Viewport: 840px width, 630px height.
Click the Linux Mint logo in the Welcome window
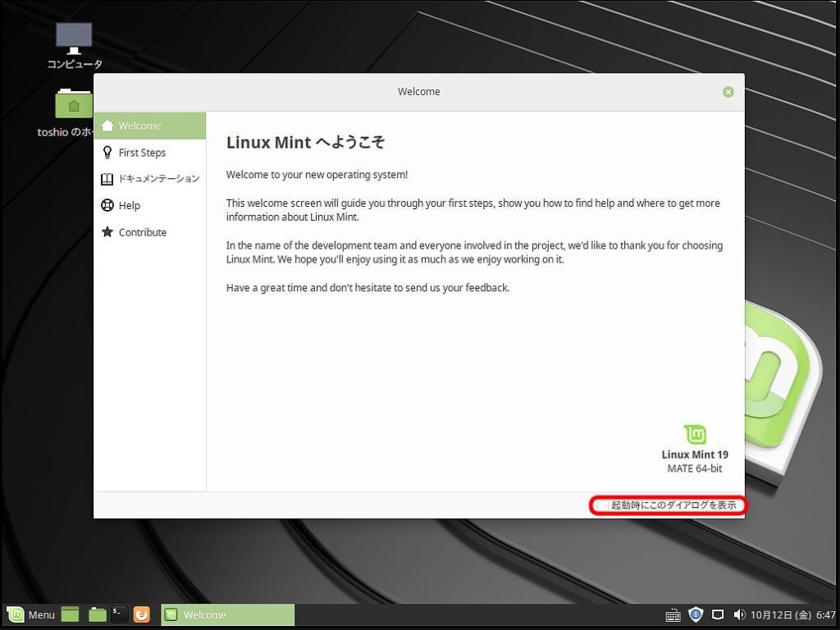click(695, 435)
